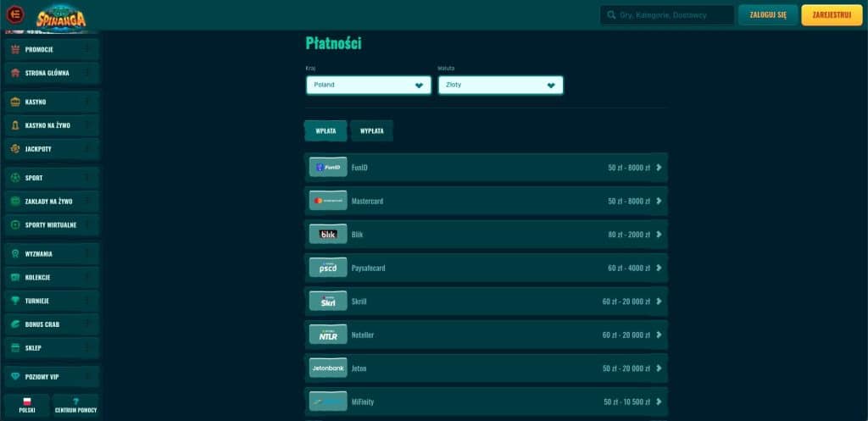Open the Waluta currency dropdown
The height and width of the screenshot is (421, 868).
pyautogui.click(x=500, y=86)
